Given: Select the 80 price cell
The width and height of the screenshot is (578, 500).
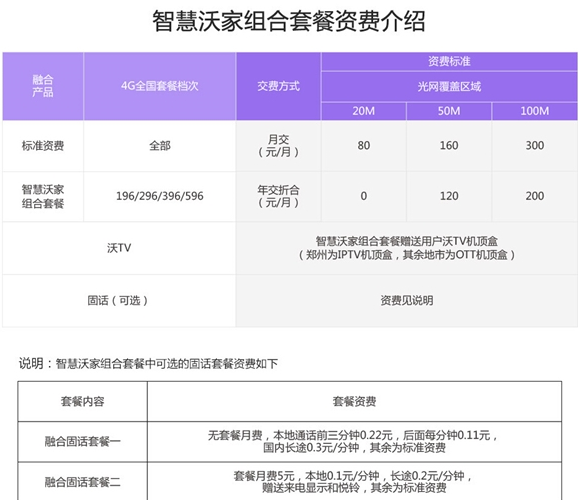Looking at the screenshot, I should pos(363,146).
